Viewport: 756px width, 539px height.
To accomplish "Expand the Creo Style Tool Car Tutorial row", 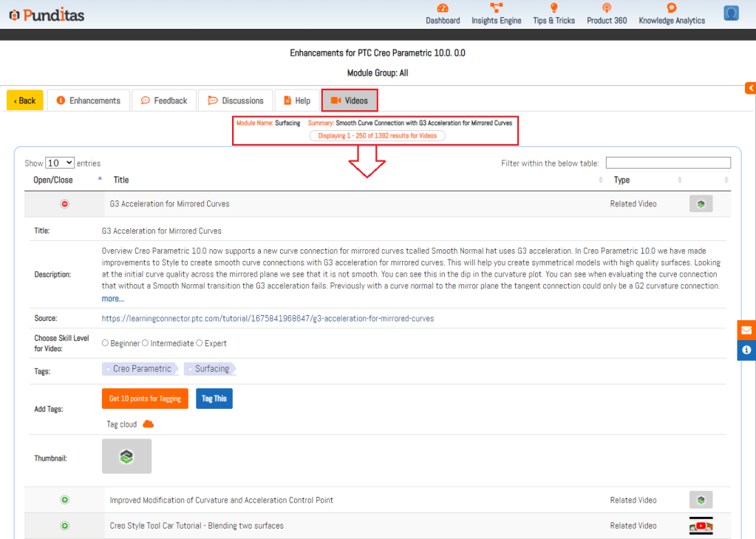I will point(65,526).
